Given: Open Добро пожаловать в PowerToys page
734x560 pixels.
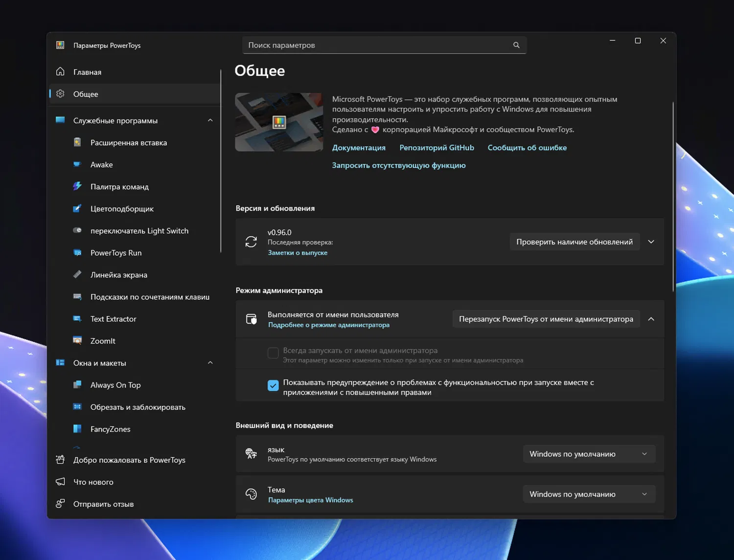Looking at the screenshot, I should click(x=135, y=460).
